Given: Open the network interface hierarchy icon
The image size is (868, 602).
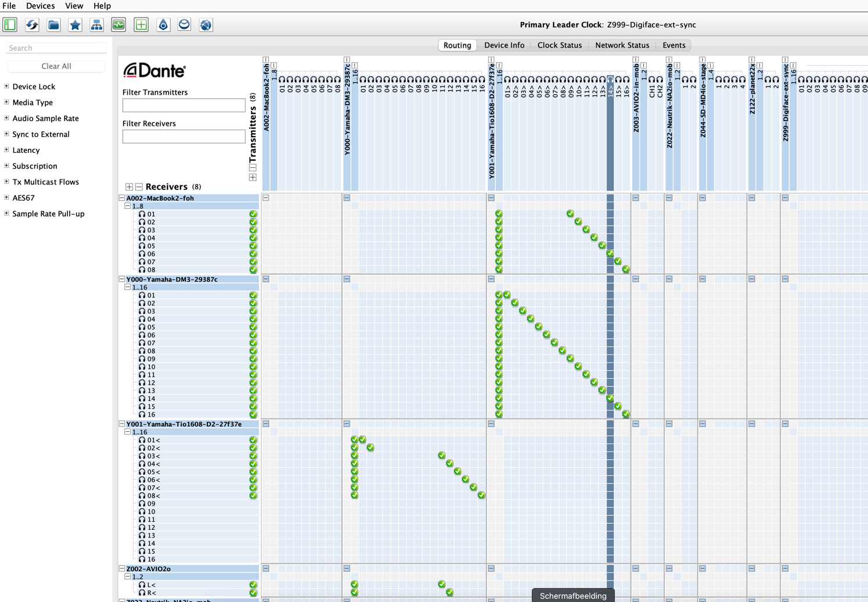Looking at the screenshot, I should [96, 24].
